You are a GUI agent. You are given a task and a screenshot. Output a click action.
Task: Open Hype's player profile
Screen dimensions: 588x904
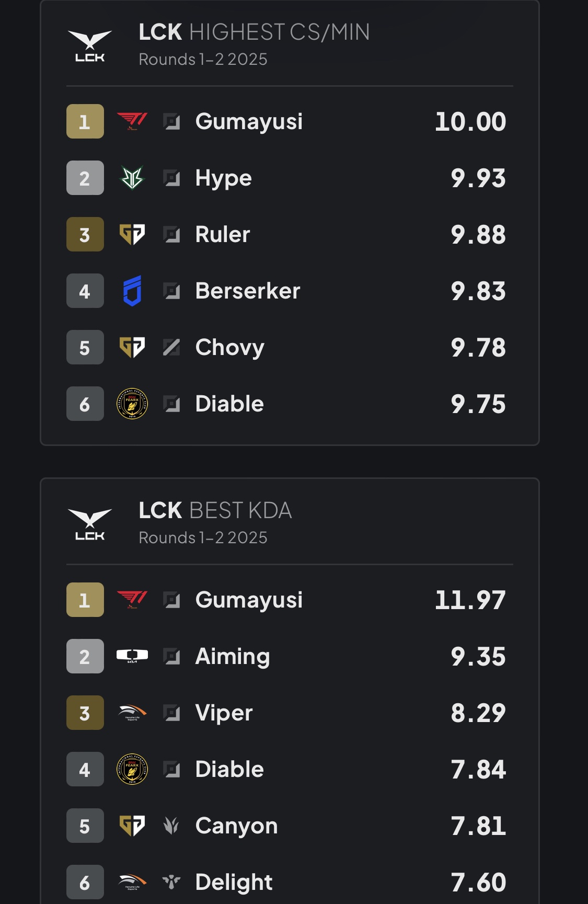pyautogui.click(x=223, y=178)
